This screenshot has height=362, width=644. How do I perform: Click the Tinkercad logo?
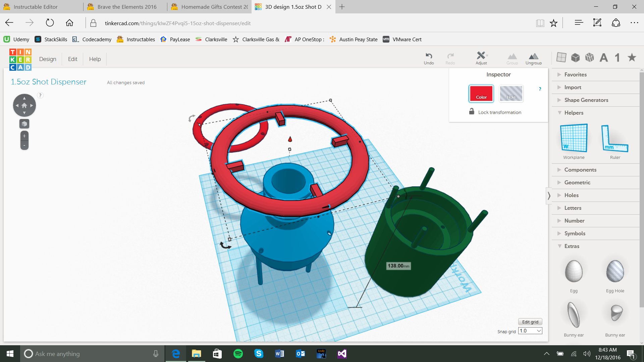click(x=20, y=60)
